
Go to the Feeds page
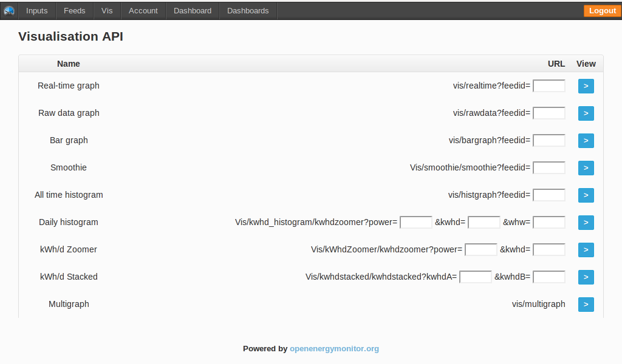(x=75, y=10)
